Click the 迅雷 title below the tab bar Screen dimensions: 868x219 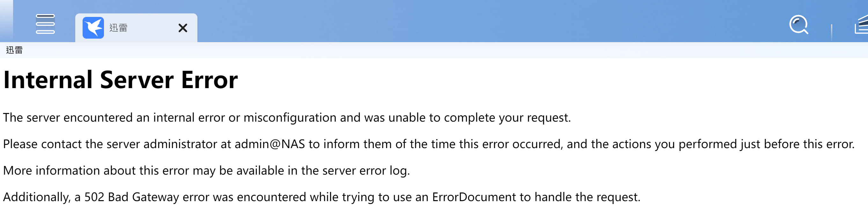click(14, 50)
